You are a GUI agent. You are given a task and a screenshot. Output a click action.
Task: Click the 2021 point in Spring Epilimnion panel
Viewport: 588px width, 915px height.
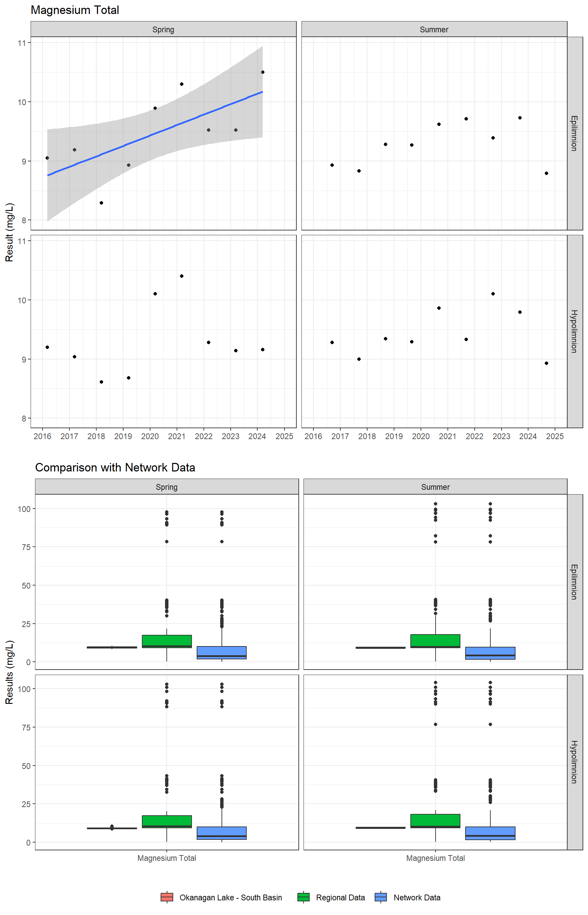pyautogui.click(x=182, y=84)
